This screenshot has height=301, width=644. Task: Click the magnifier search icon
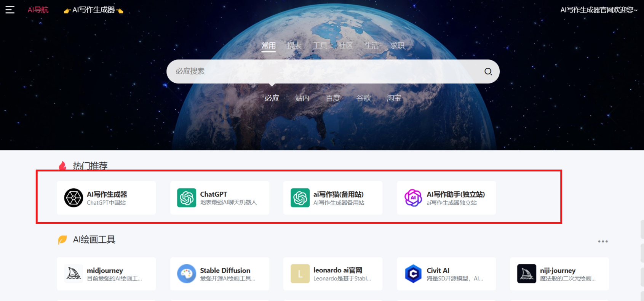tap(488, 71)
